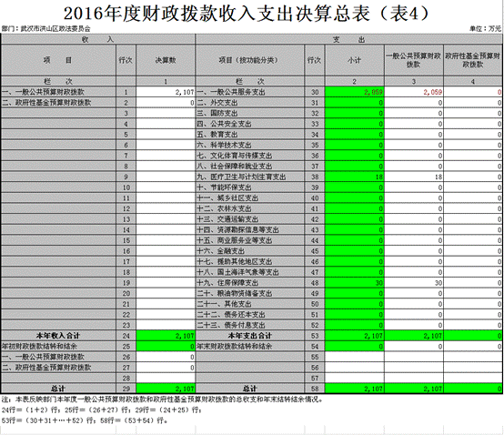This screenshot has height=435, width=504.
Task: Select the green 2,059 subtotal cell
Action: click(355, 92)
